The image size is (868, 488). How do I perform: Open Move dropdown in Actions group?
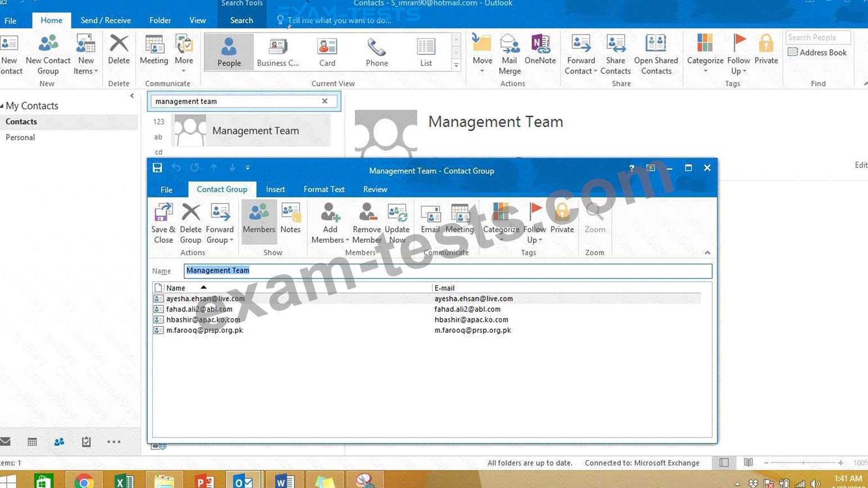482,53
